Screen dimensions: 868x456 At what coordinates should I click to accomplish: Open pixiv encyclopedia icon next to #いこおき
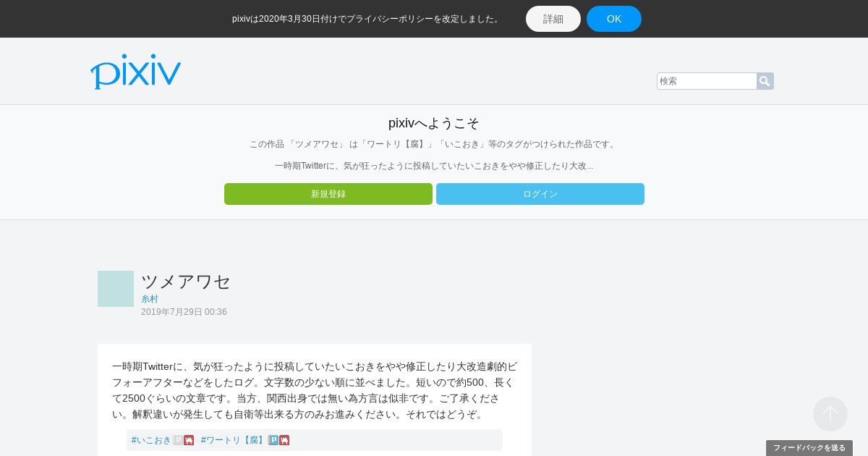[x=178, y=440]
